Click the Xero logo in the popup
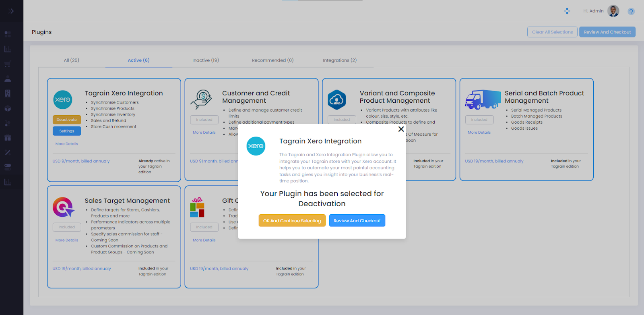The image size is (644, 315). [256, 146]
